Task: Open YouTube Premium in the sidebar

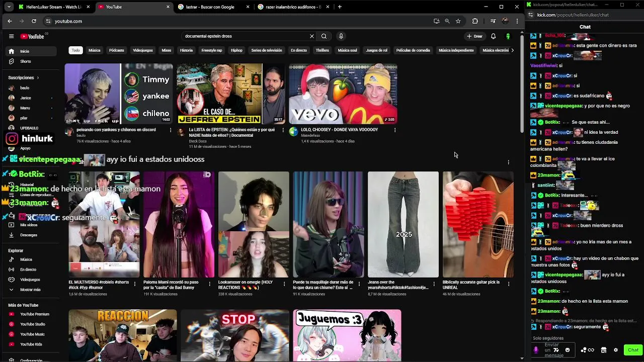Action: (x=31, y=314)
